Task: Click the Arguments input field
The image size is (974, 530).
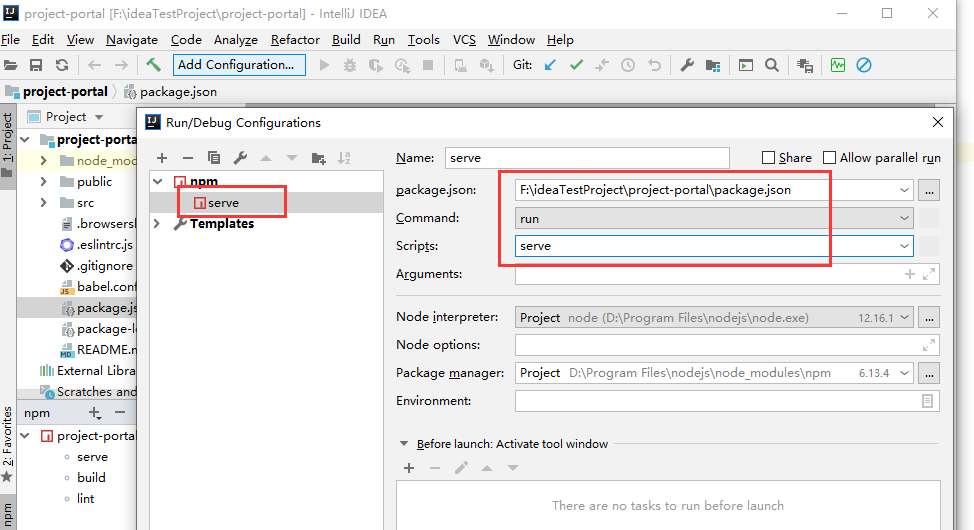Action: pyautogui.click(x=727, y=274)
